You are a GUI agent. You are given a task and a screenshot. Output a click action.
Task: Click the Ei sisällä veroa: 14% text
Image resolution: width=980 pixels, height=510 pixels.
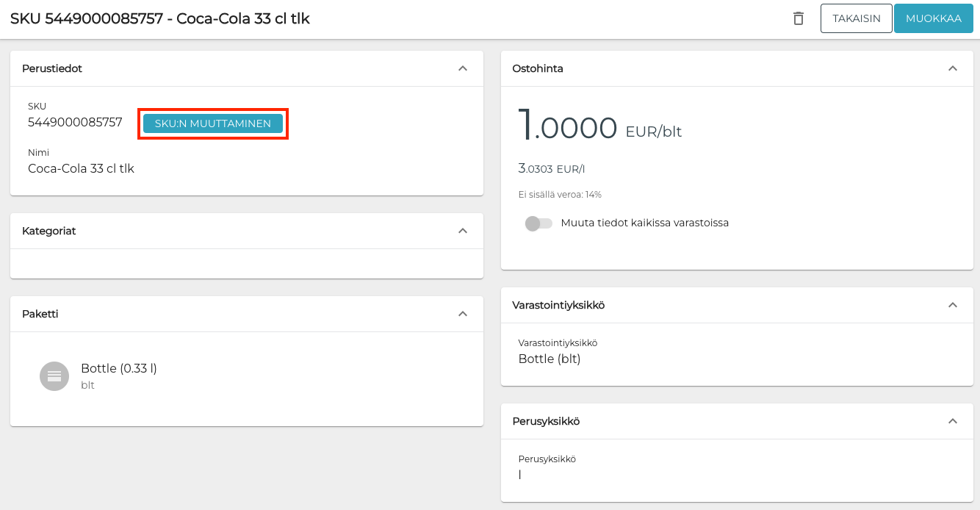(560, 195)
